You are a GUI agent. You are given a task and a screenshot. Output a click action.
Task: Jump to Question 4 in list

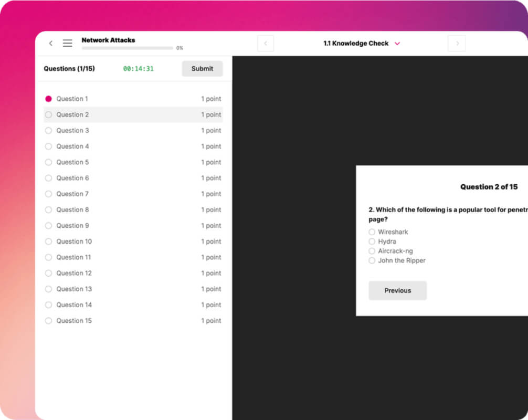pyautogui.click(x=133, y=146)
